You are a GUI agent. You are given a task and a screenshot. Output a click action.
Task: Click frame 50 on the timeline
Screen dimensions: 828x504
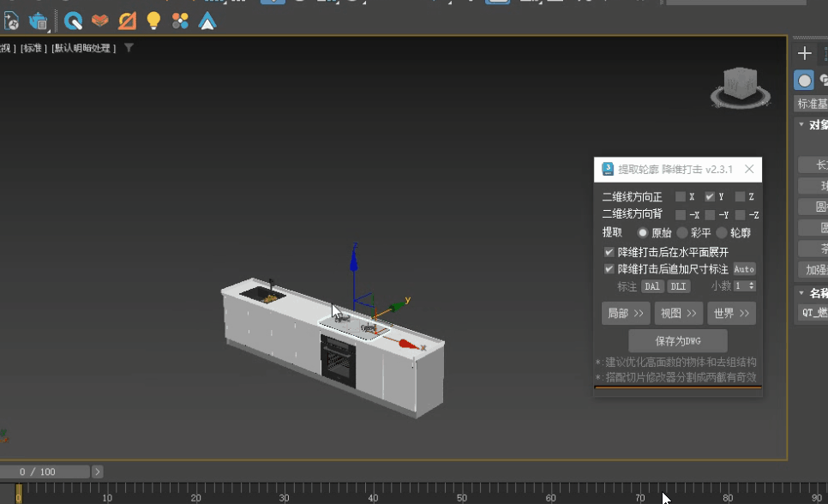coord(461,497)
